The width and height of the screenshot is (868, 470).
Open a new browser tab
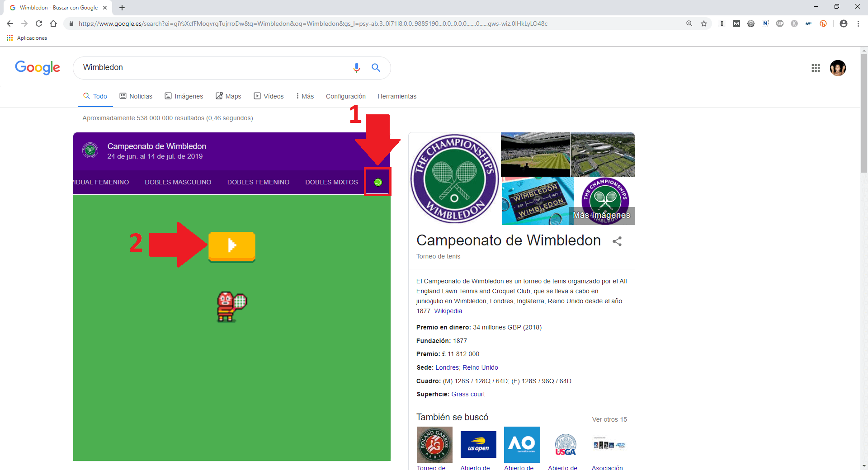pyautogui.click(x=122, y=8)
